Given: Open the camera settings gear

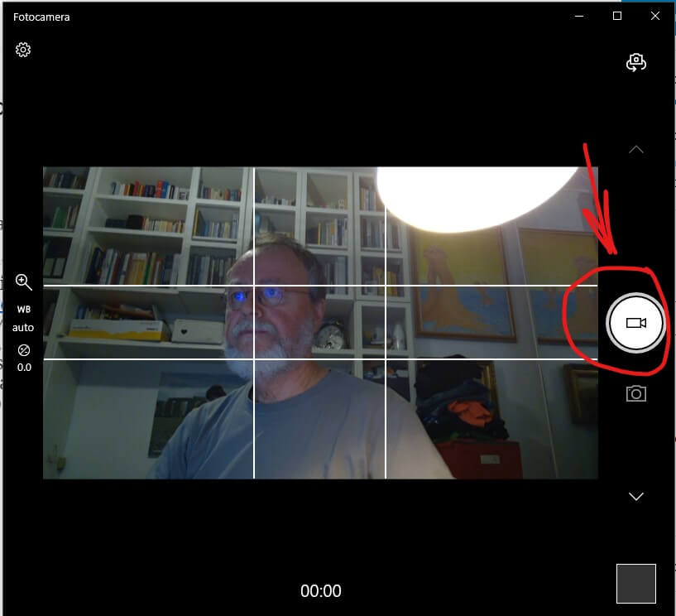Looking at the screenshot, I should (x=23, y=50).
